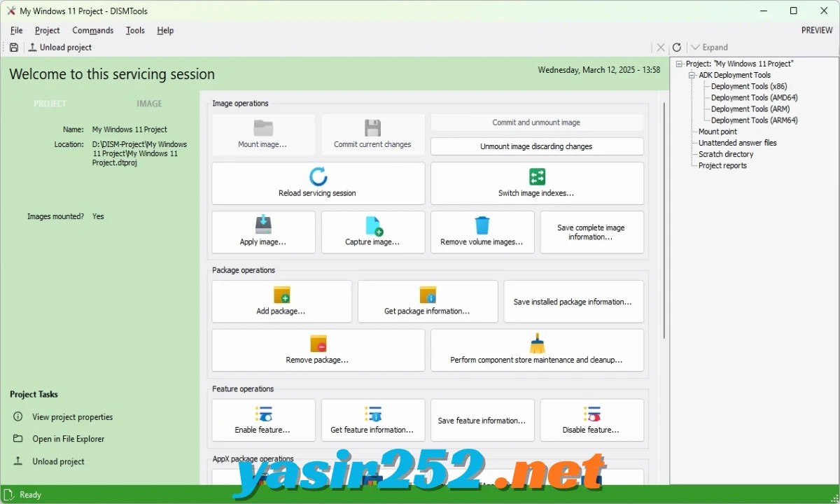Click Open in File Explorer link
Screen dimensions: 840x504
point(68,439)
